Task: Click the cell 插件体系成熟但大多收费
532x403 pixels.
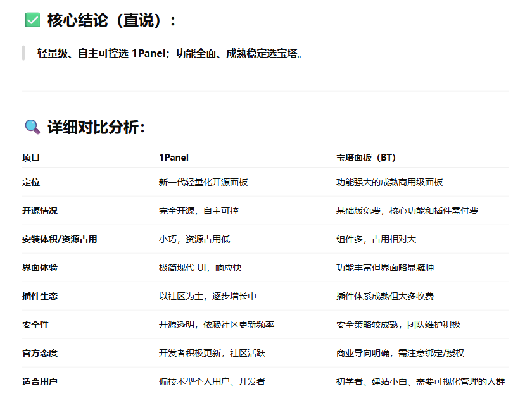Action: [385, 296]
